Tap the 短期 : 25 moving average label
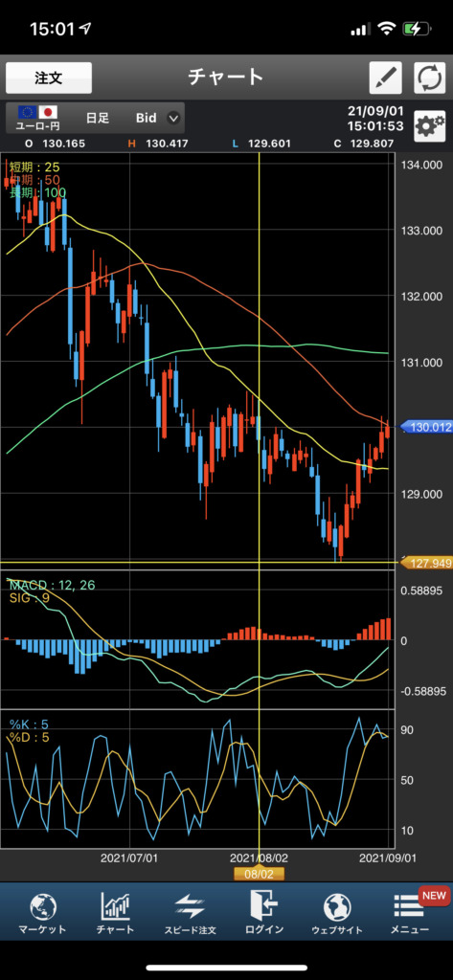The width and height of the screenshot is (453, 980). point(34,167)
